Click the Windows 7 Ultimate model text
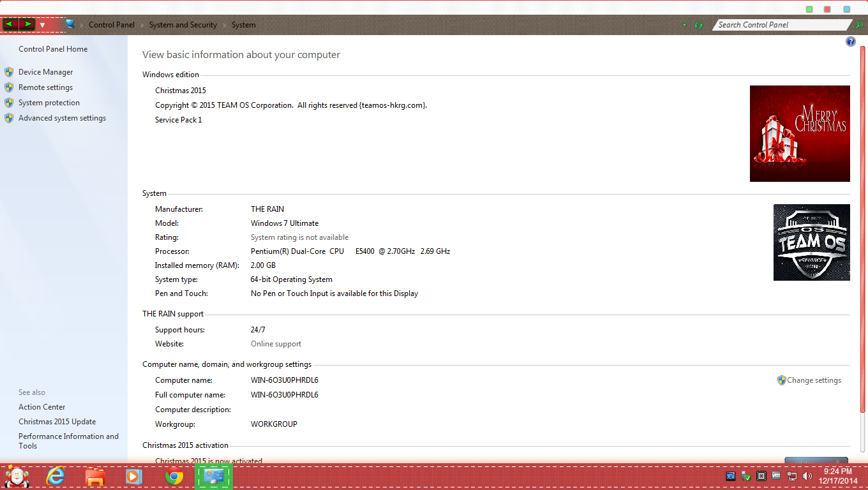The image size is (868, 490). [x=285, y=223]
